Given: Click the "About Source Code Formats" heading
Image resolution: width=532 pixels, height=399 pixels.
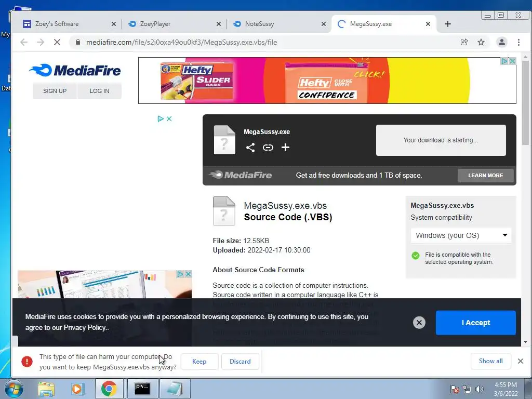Looking at the screenshot, I should tap(259, 270).
